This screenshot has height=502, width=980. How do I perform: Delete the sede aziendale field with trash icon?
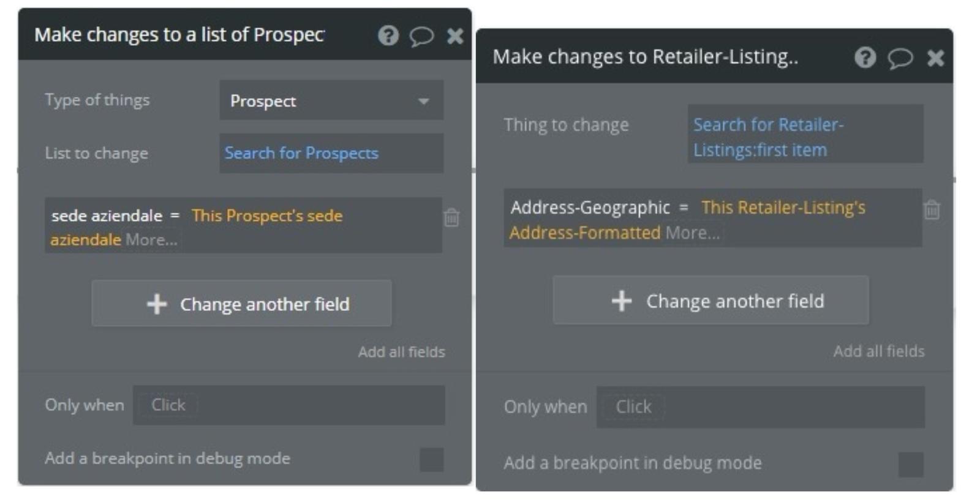[451, 217]
